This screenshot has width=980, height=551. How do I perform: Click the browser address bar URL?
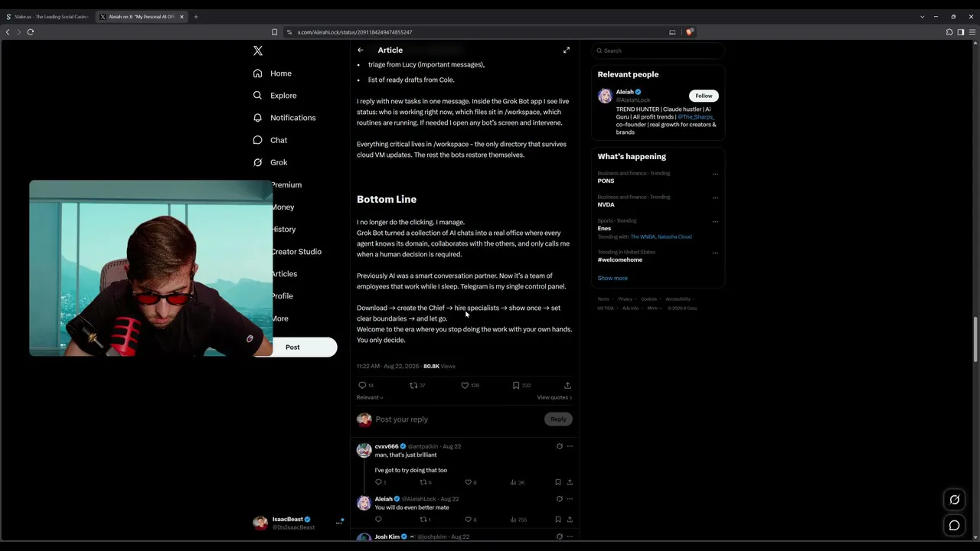[354, 32]
